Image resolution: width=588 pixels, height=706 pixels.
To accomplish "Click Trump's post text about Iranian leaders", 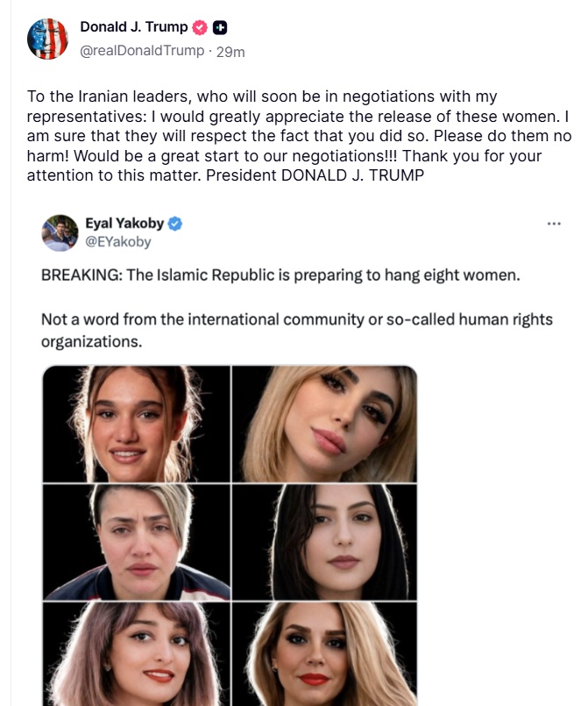I will [299, 136].
